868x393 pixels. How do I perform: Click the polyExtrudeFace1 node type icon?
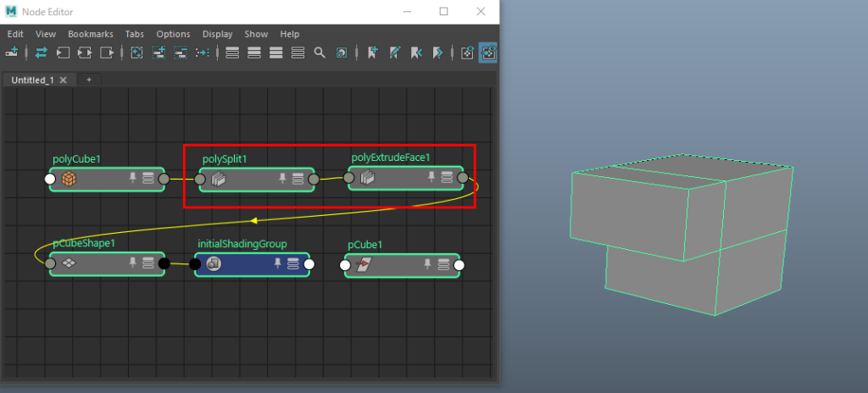click(x=368, y=178)
